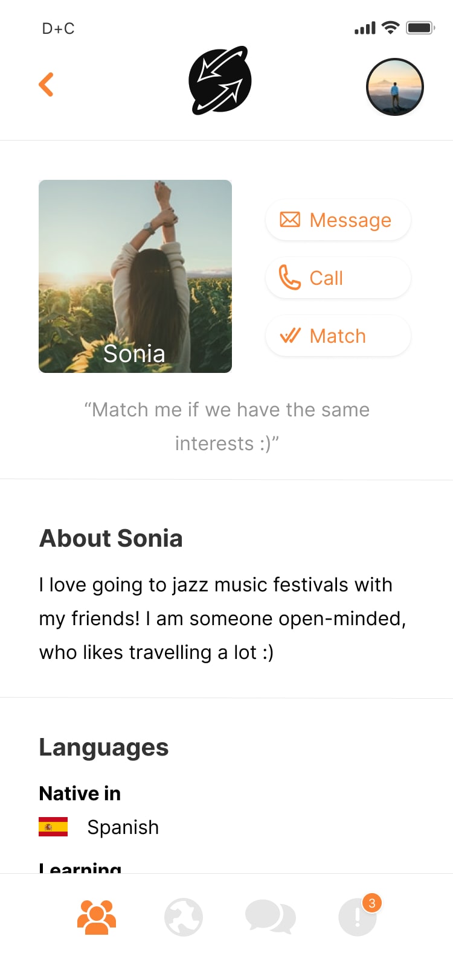This screenshot has width=453, height=980.
Task: Tap the app logo with two arrows
Action: (x=220, y=80)
